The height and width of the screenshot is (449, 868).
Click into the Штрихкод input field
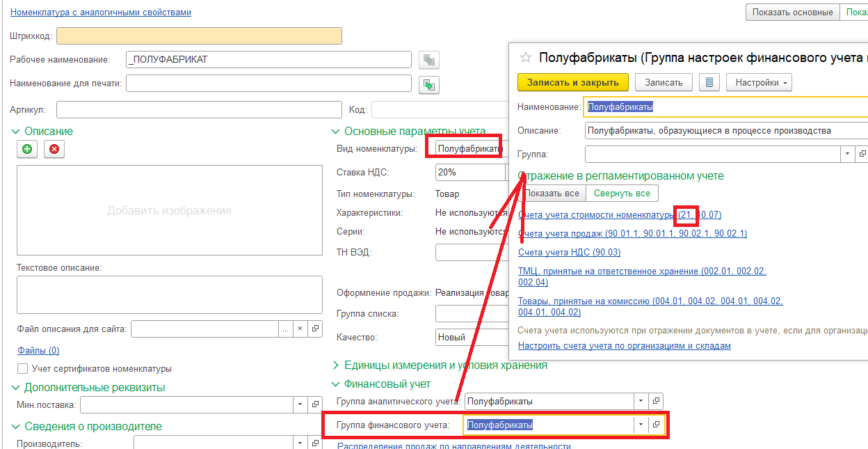coord(199,36)
